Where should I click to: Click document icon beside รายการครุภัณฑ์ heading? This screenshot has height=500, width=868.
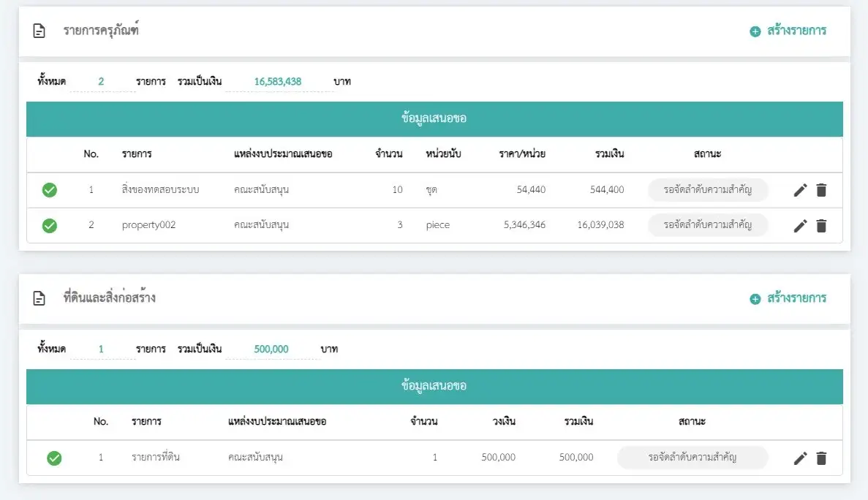click(39, 31)
